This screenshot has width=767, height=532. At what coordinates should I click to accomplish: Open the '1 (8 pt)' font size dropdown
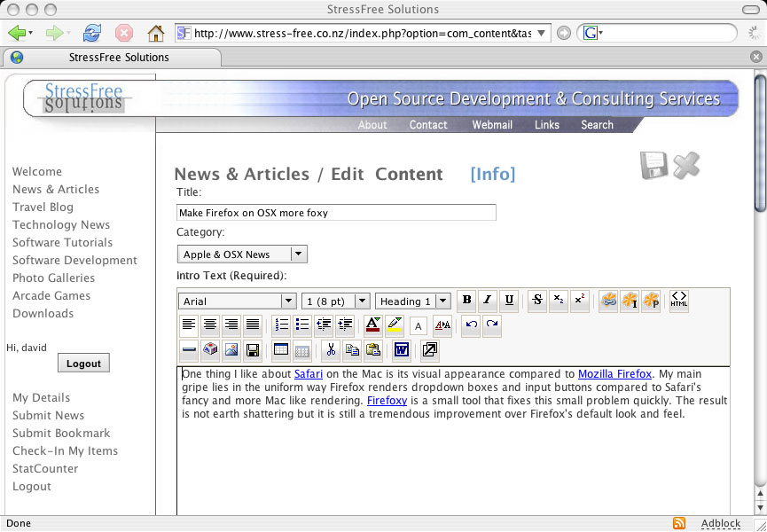[x=336, y=301]
